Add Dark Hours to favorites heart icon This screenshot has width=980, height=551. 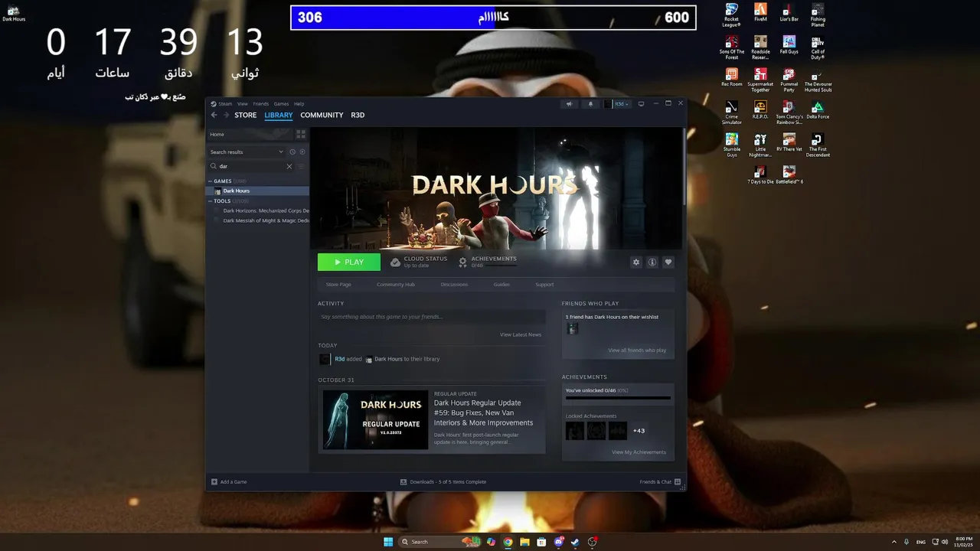click(668, 262)
